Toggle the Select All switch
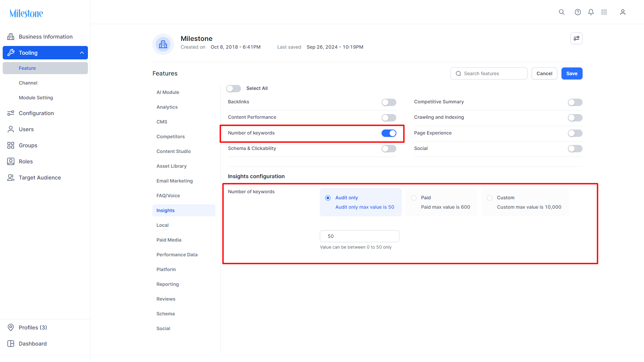The height and width of the screenshot is (362, 644). pos(233,88)
